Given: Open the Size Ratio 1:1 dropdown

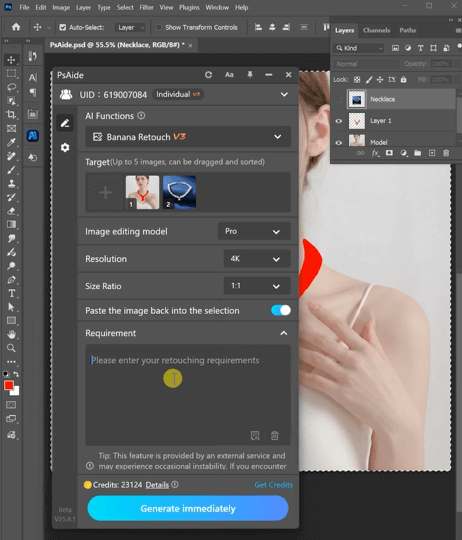Looking at the screenshot, I should (x=257, y=286).
